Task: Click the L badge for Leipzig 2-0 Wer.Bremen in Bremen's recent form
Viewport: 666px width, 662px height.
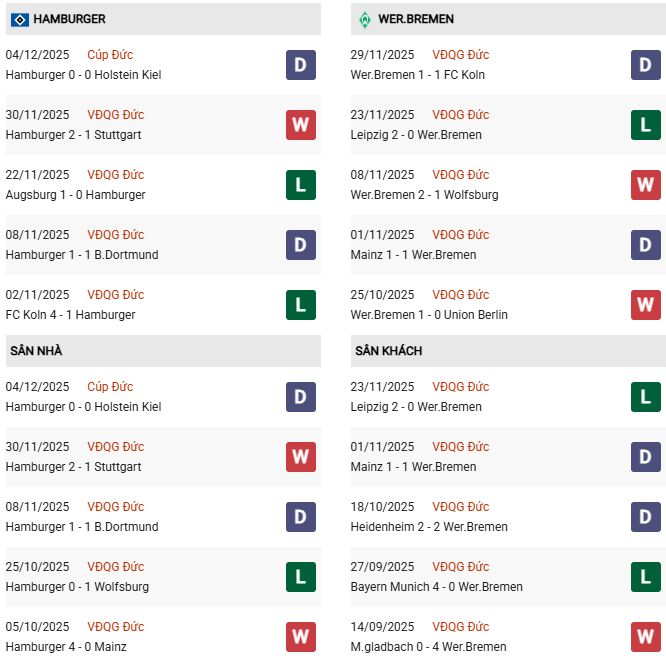Action: (x=645, y=125)
